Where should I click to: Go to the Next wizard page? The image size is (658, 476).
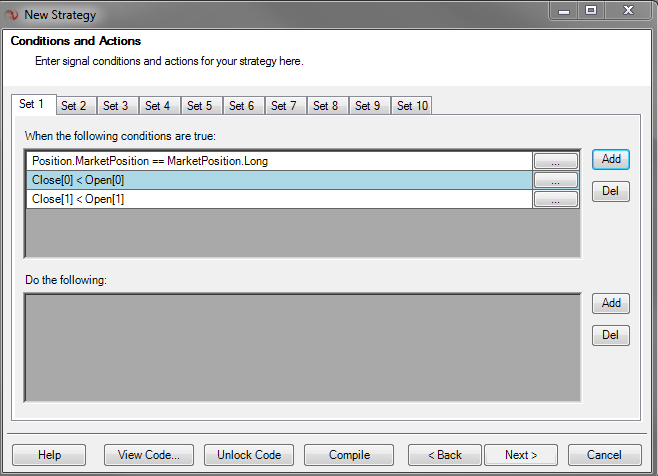pos(521,455)
